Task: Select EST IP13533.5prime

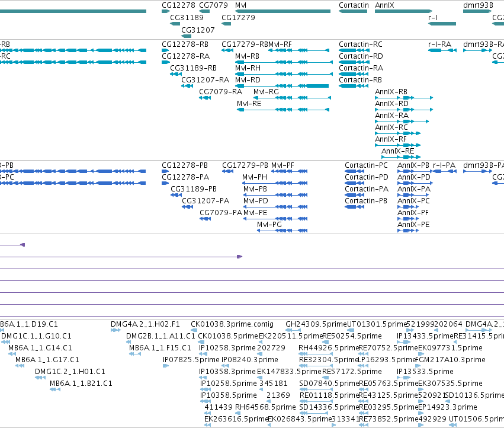Action: [x=425, y=371]
